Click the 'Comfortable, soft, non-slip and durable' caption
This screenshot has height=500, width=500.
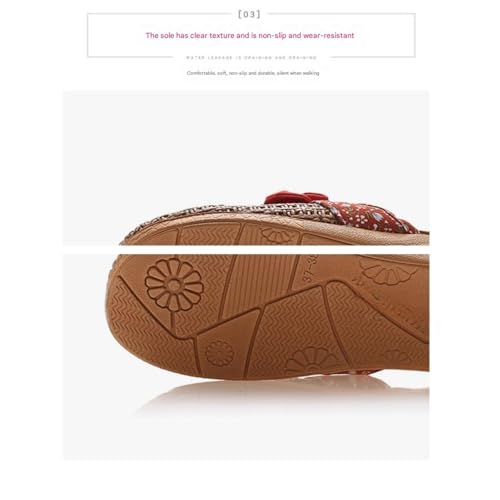coord(253,73)
